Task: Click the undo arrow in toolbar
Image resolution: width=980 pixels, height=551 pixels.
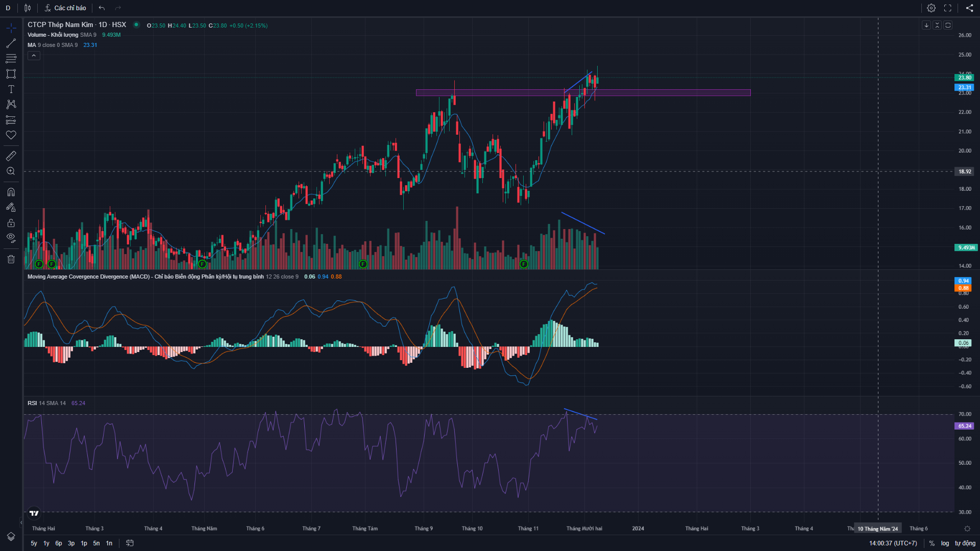Action: tap(102, 8)
